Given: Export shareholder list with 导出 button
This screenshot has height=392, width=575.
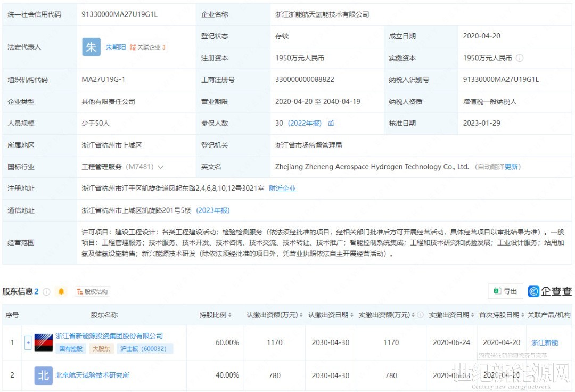Looking at the screenshot, I should 505,291.
